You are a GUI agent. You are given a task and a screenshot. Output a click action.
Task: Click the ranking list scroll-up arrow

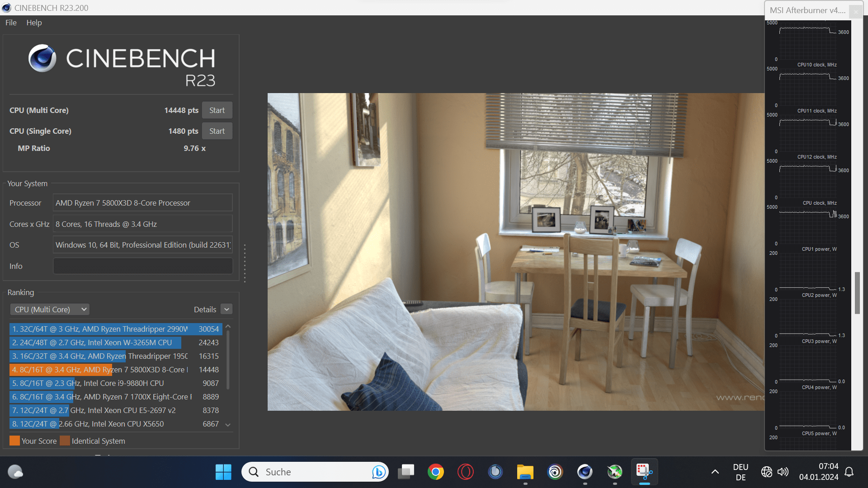click(x=228, y=326)
